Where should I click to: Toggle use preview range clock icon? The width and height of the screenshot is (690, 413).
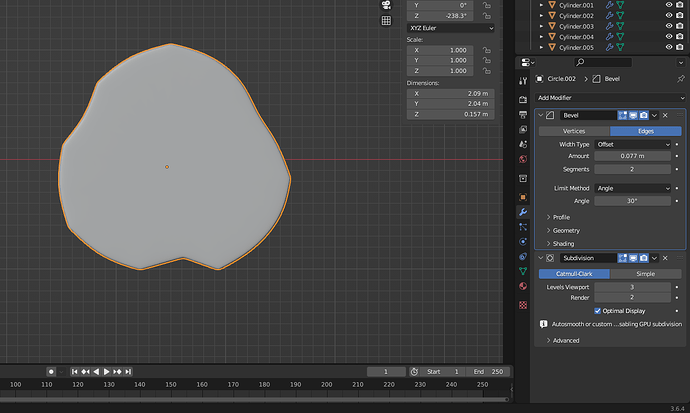point(414,372)
